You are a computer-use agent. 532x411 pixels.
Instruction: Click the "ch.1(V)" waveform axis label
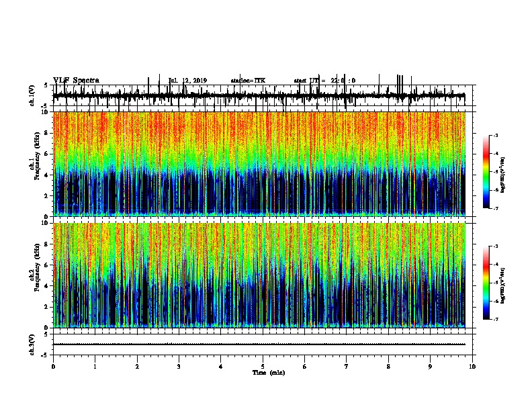click(x=32, y=95)
